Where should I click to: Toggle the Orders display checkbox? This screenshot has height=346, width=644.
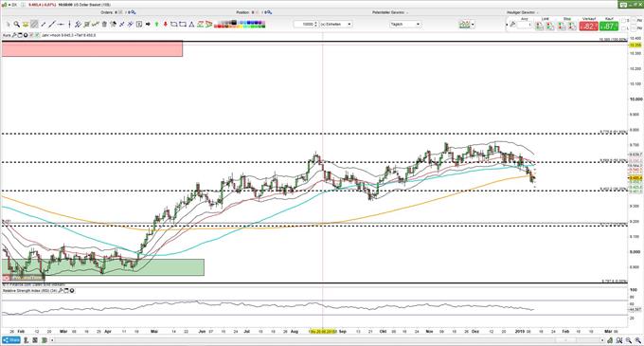[120, 12]
